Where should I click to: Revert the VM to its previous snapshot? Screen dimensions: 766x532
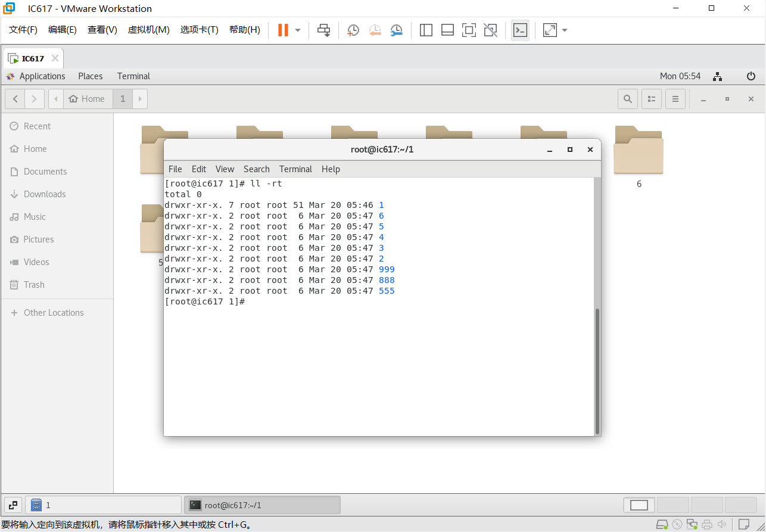375,30
